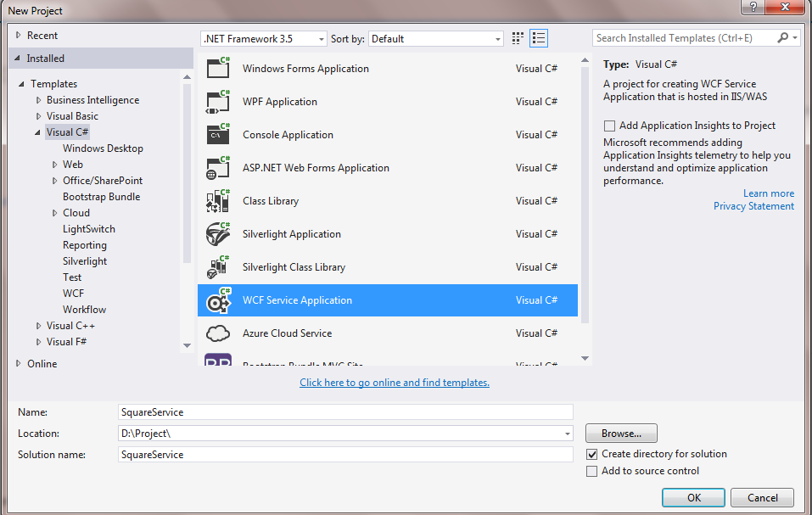The height and width of the screenshot is (515, 812).
Task: Click the Windows Forms Application template icon
Action: pos(218,68)
